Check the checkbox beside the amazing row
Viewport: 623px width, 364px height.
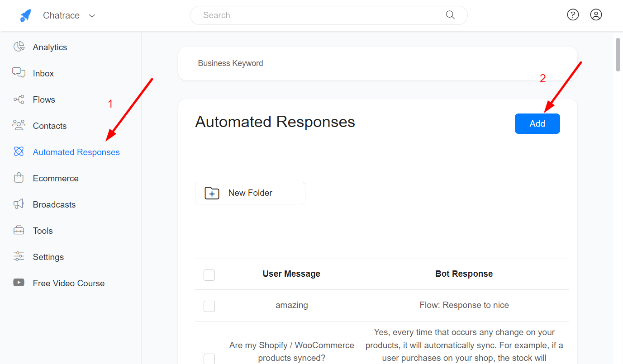click(209, 306)
